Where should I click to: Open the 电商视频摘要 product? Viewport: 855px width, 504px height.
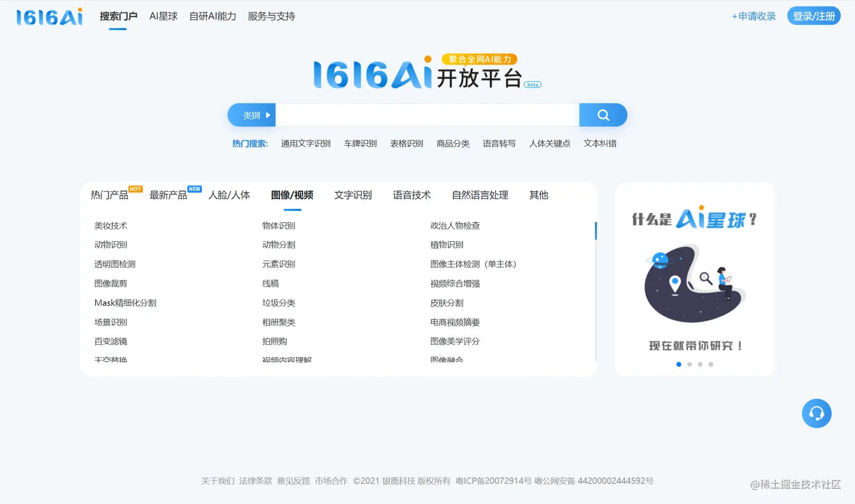pyautogui.click(x=455, y=322)
